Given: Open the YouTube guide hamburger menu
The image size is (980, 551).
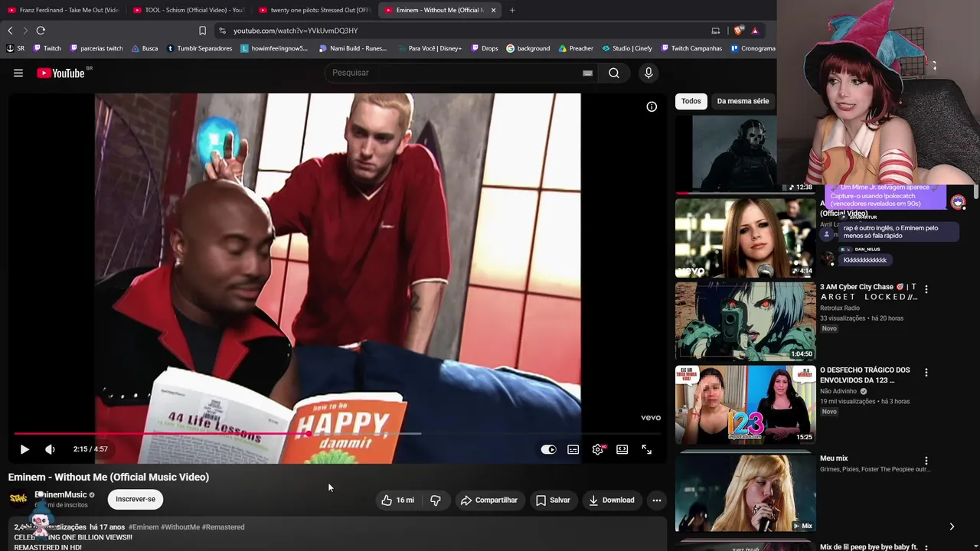Looking at the screenshot, I should tap(18, 73).
